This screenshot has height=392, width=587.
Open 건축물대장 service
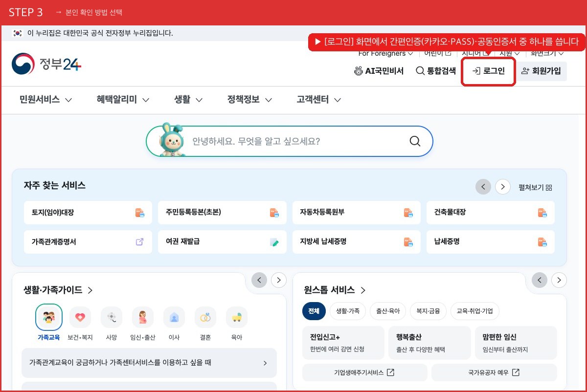[491, 213]
